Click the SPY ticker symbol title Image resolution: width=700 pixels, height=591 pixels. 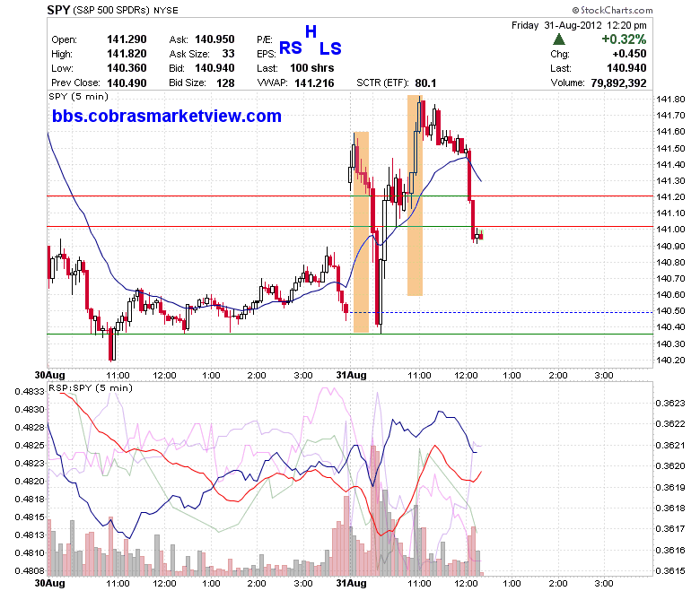pyautogui.click(x=58, y=10)
